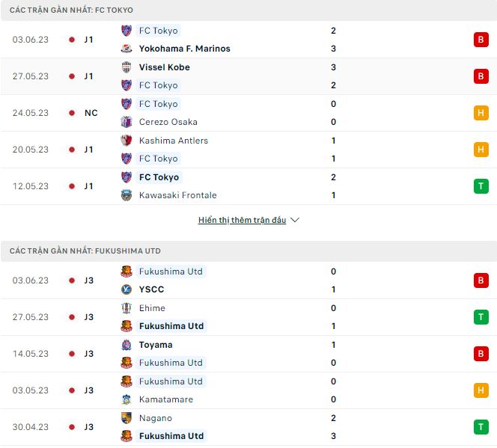Viewport: 497px width, 448px height.
Task: Click 'Hiển thị thêm trận đấu' link
Action: coord(242,221)
